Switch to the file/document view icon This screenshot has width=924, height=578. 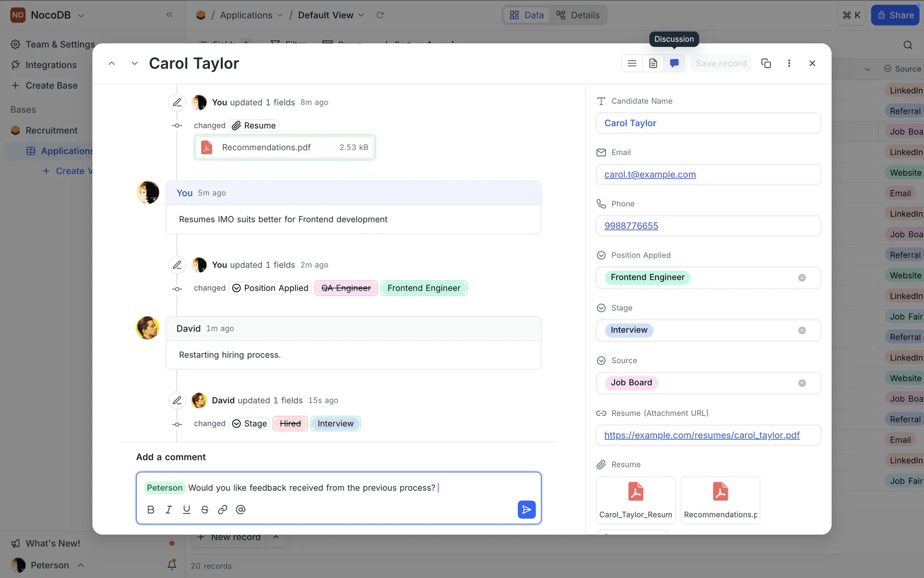(x=653, y=63)
